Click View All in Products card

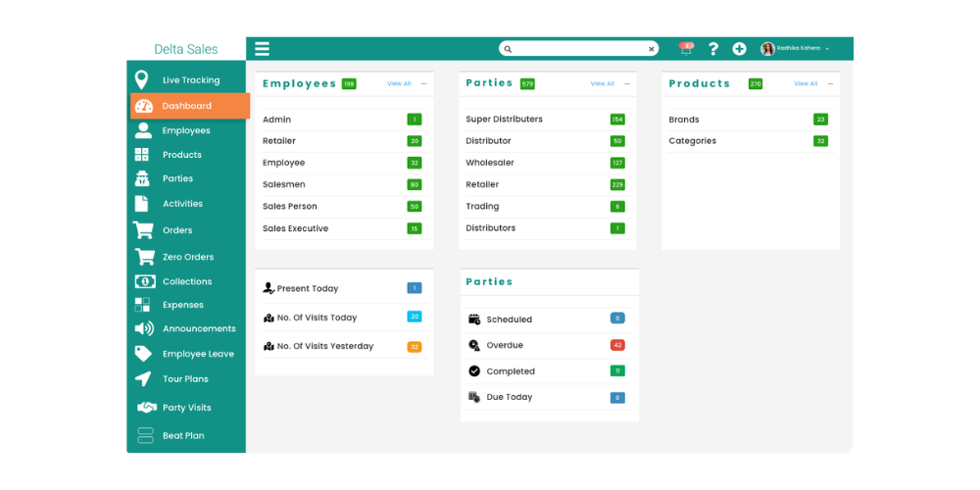[806, 83]
